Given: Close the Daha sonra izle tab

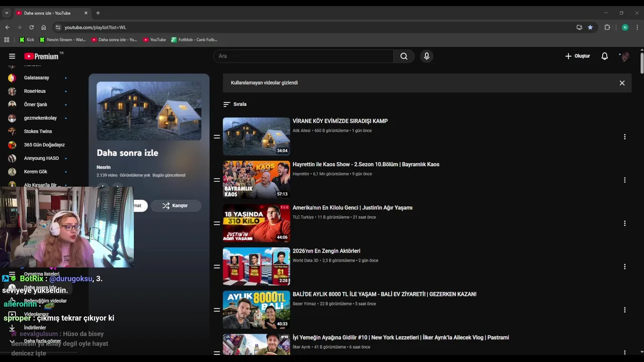Looking at the screenshot, I should [x=86, y=13].
